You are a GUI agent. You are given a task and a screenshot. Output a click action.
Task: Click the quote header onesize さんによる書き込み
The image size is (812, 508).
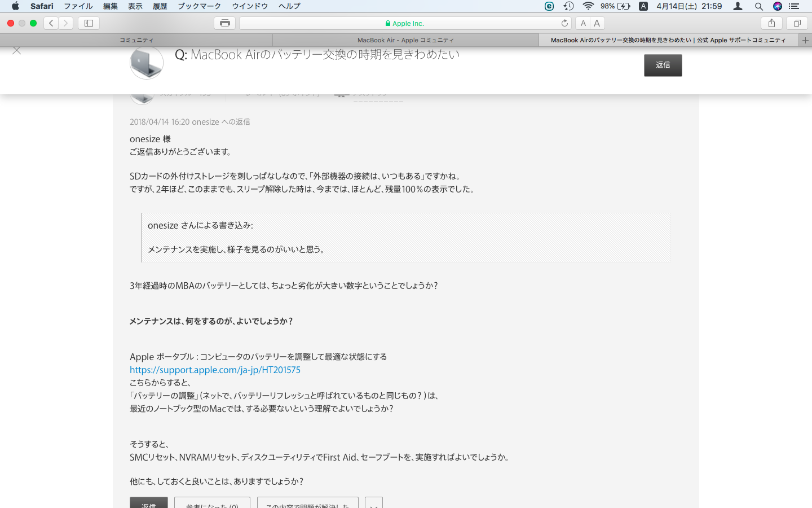point(200,225)
